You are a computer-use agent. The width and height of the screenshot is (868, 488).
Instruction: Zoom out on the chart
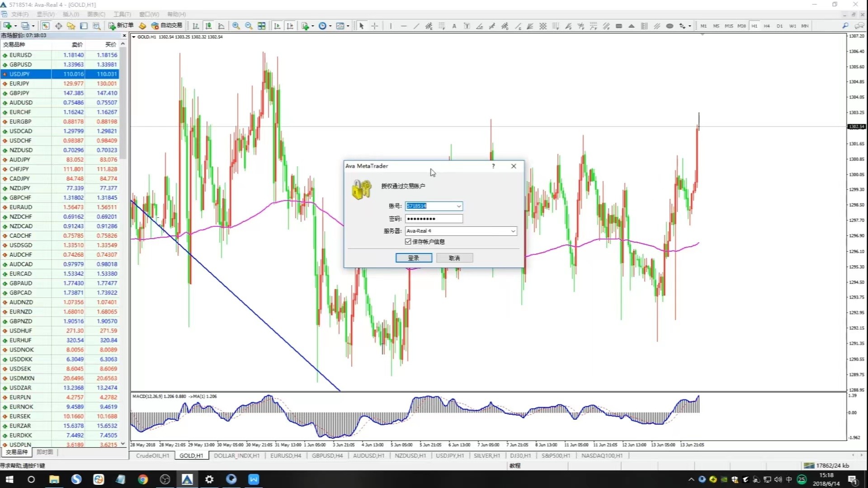[249, 26]
